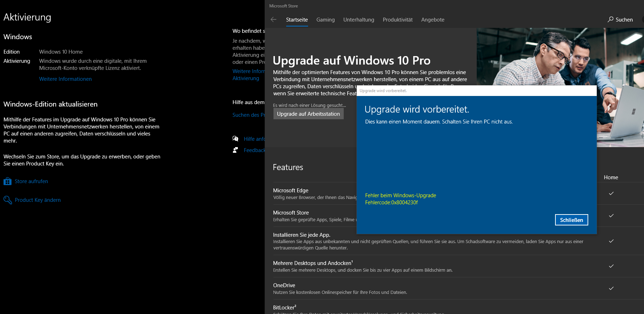
Task: Click Fehler beim Windows-Upgrade message
Action: point(401,195)
